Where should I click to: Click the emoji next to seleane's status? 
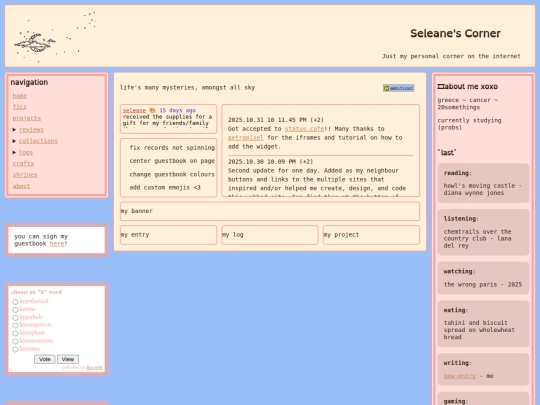point(152,110)
